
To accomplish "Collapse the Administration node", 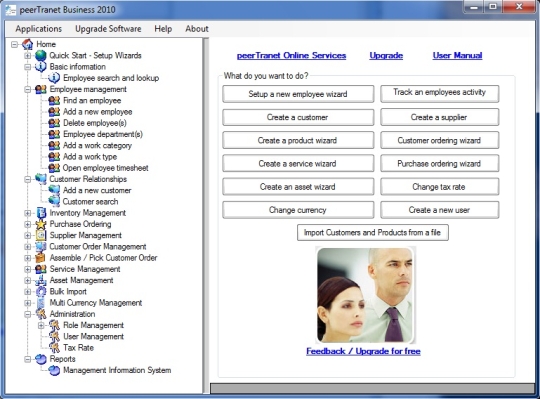I will point(28,314).
